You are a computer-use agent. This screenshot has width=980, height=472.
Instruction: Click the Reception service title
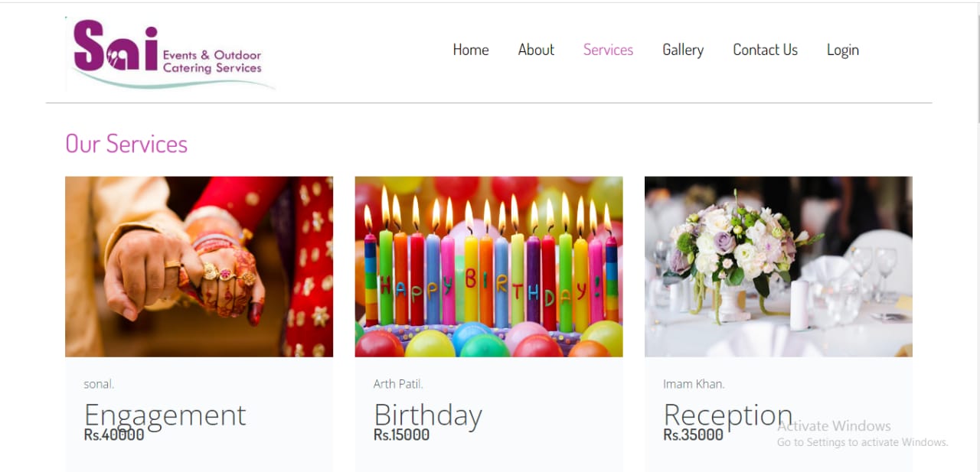click(x=727, y=415)
